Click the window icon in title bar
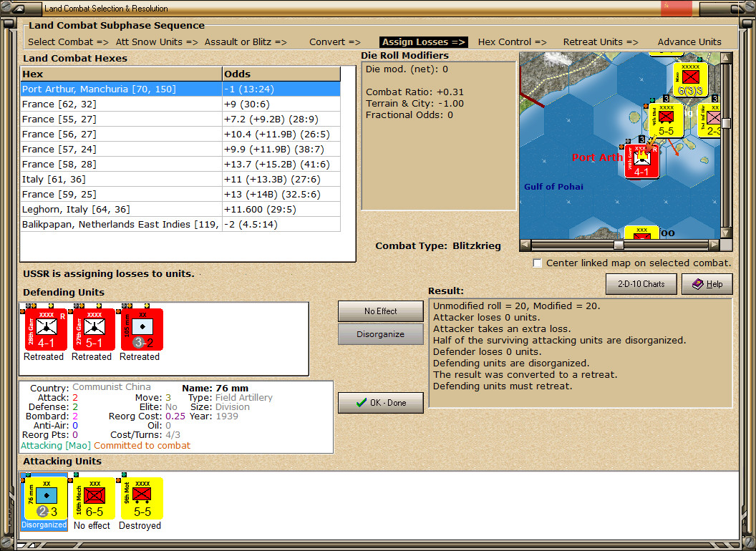 (x=20, y=8)
